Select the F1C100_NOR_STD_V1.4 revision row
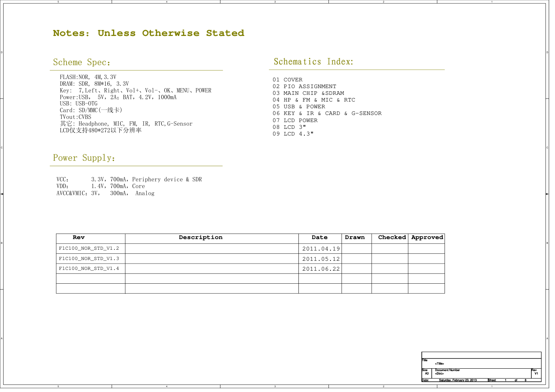The width and height of the screenshot is (555, 392). tap(89, 269)
